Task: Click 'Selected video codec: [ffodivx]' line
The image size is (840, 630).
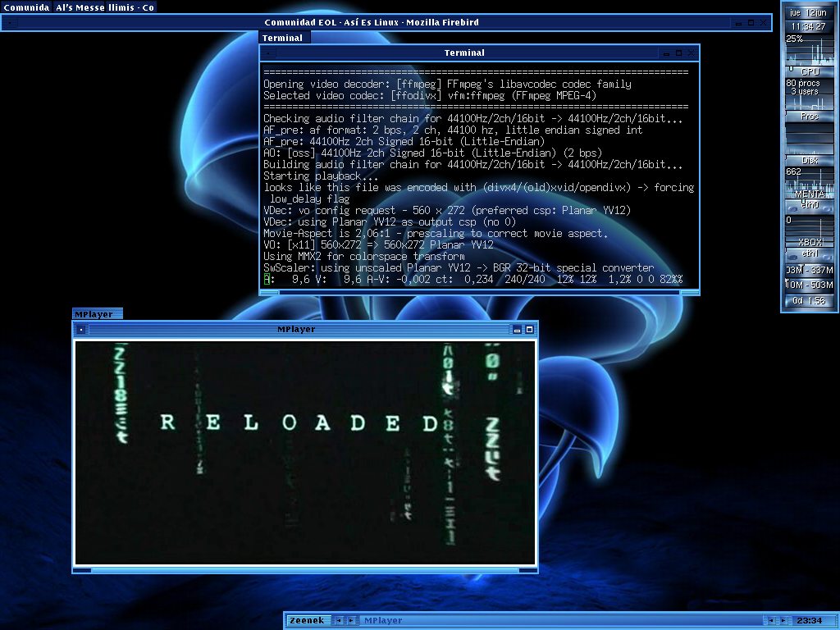Action: click(430, 95)
